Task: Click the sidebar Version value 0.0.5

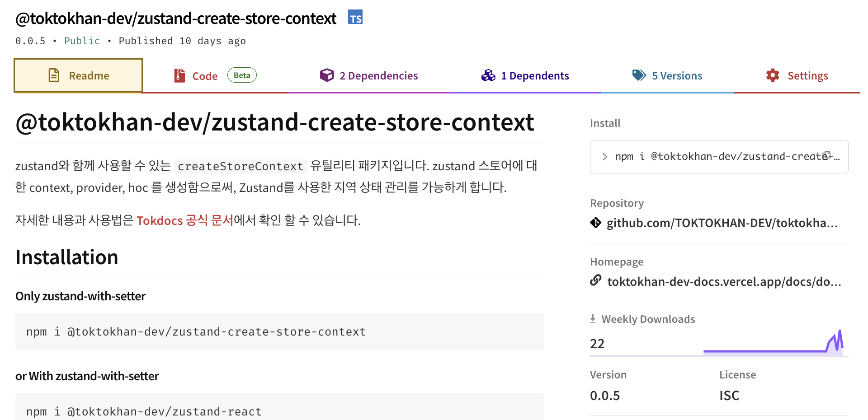Action: click(605, 396)
